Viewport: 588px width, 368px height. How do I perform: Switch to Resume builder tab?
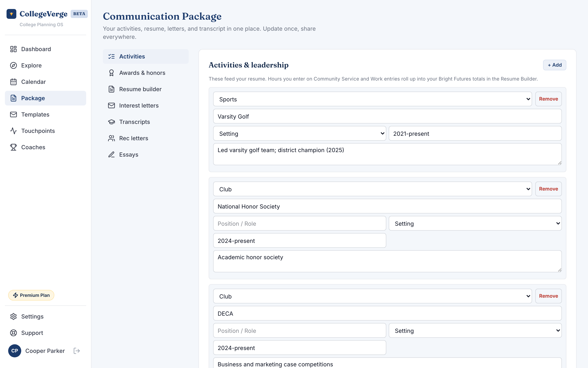point(146,89)
